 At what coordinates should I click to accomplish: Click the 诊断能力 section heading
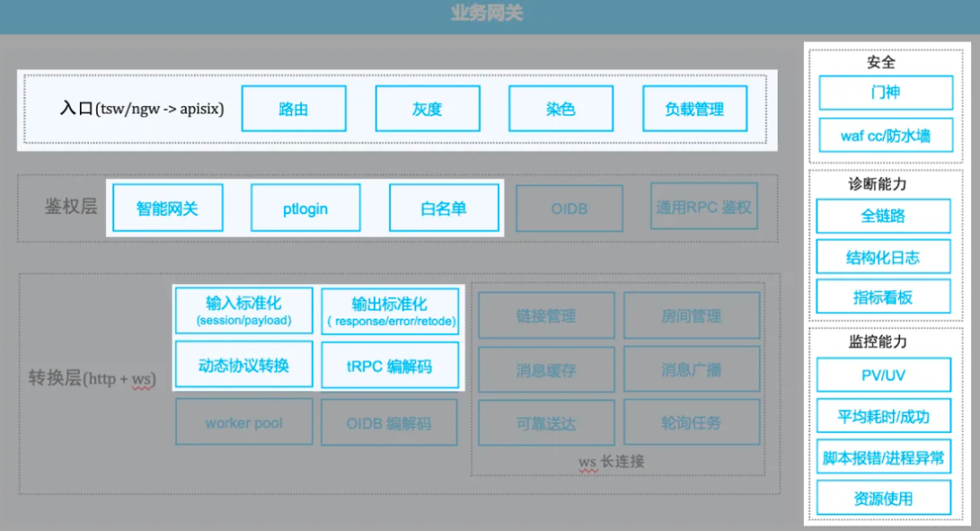(877, 184)
